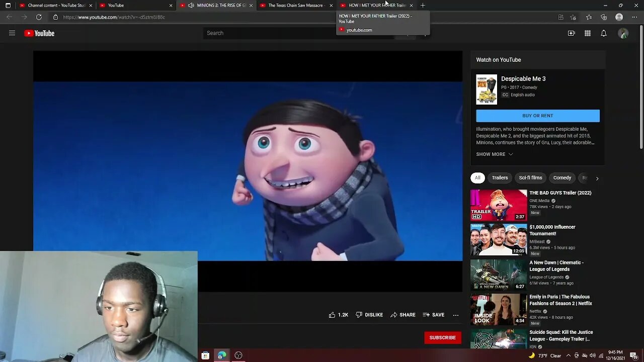Screen dimensions: 644x362
Task: Open the Create video camera icon
Action: (x=572, y=33)
